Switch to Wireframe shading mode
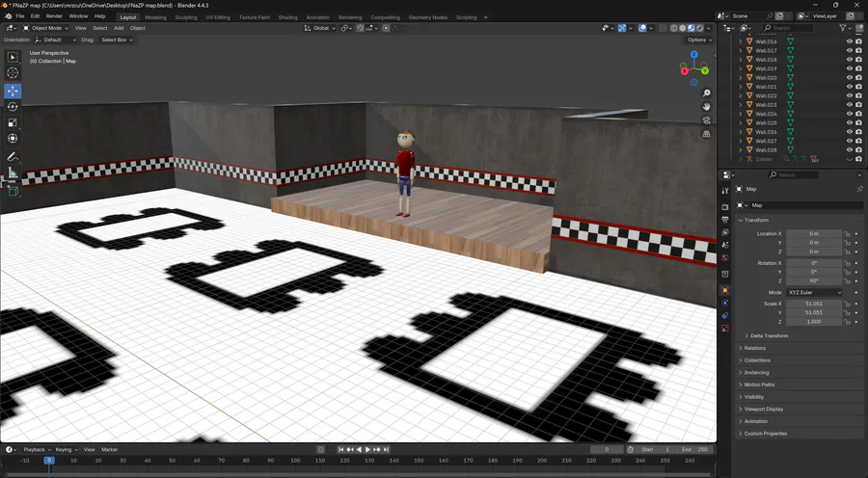 [674, 28]
